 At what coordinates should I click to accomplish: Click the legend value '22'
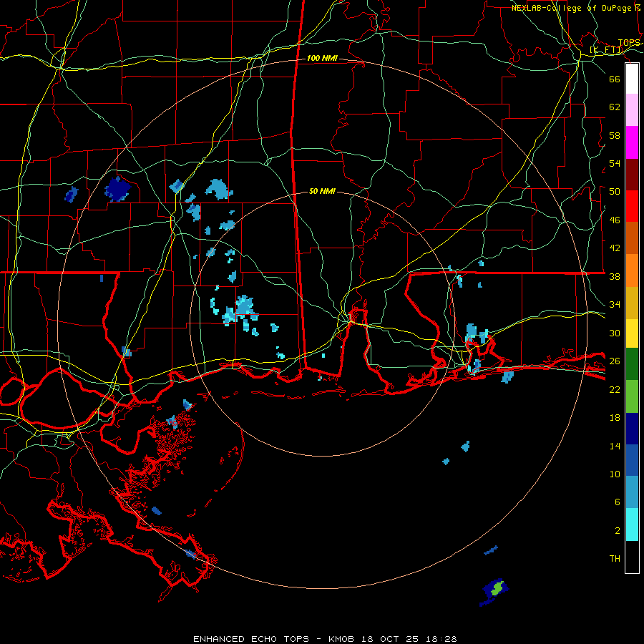[x=615, y=390]
